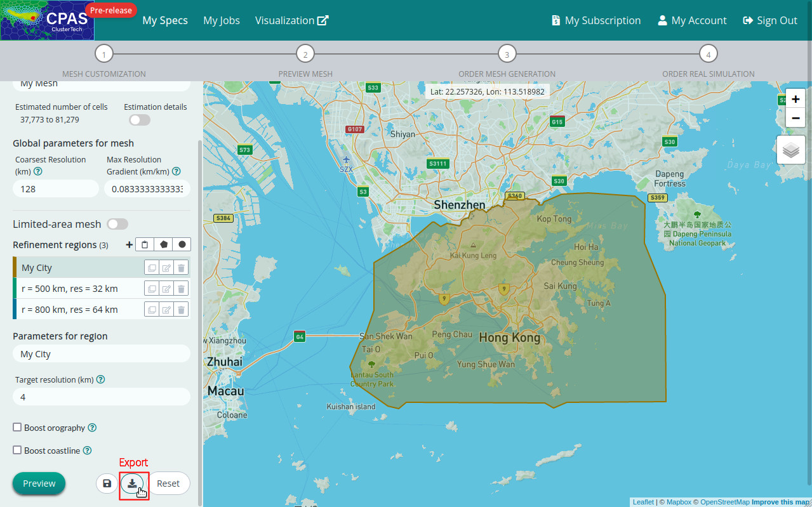The height and width of the screenshot is (507, 812).
Task: Show help for Boost orography
Action: (x=92, y=428)
